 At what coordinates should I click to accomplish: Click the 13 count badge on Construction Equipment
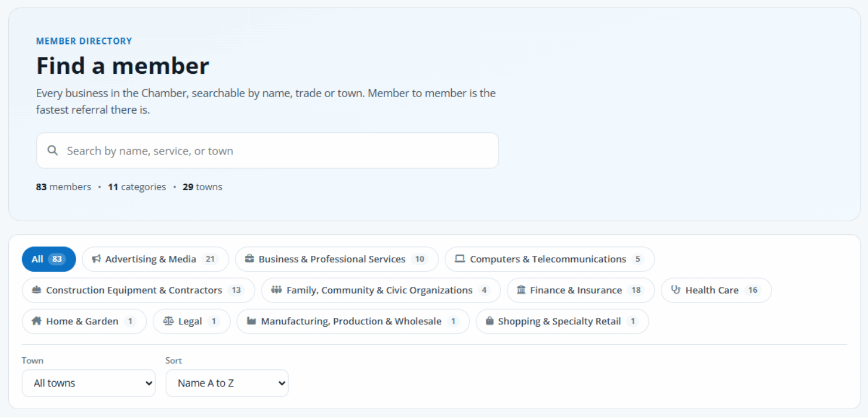(x=236, y=290)
